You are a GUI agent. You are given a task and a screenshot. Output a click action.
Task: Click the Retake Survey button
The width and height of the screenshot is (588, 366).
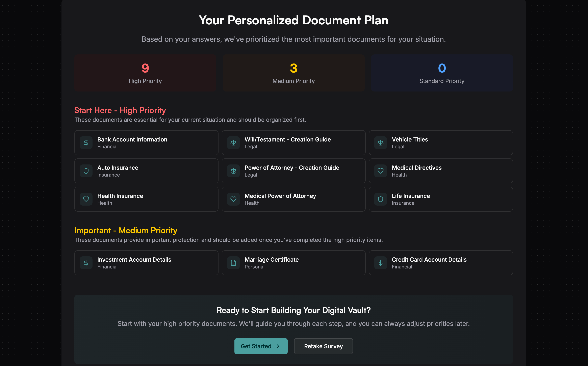(x=323, y=346)
